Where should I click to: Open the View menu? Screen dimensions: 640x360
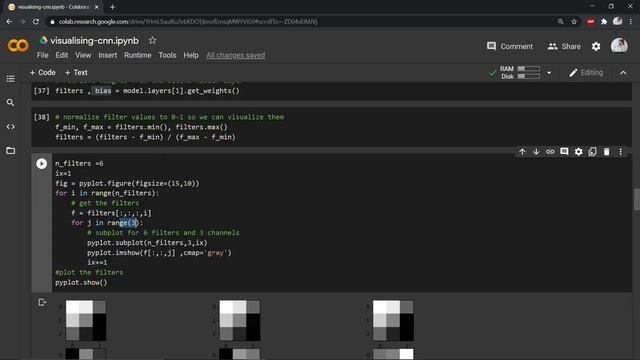pyautogui.click(x=83, y=55)
